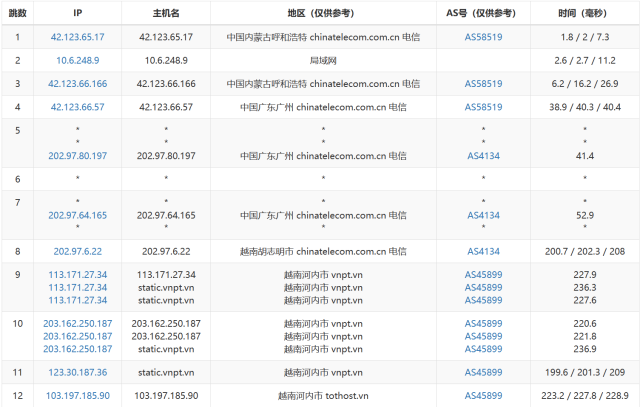Viewport: 640px width, 407px height.
Task: Open the AS45899 link beside time 236.9
Action: tap(483, 349)
